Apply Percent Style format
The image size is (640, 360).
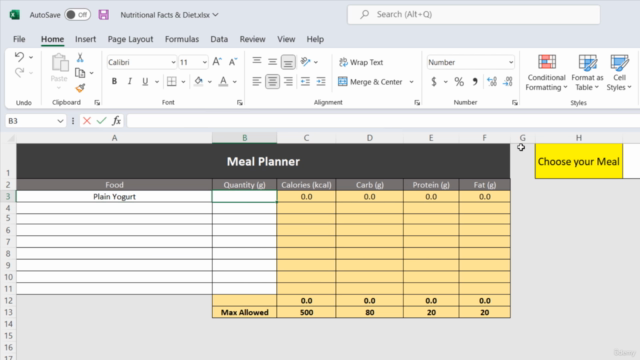[459, 82]
